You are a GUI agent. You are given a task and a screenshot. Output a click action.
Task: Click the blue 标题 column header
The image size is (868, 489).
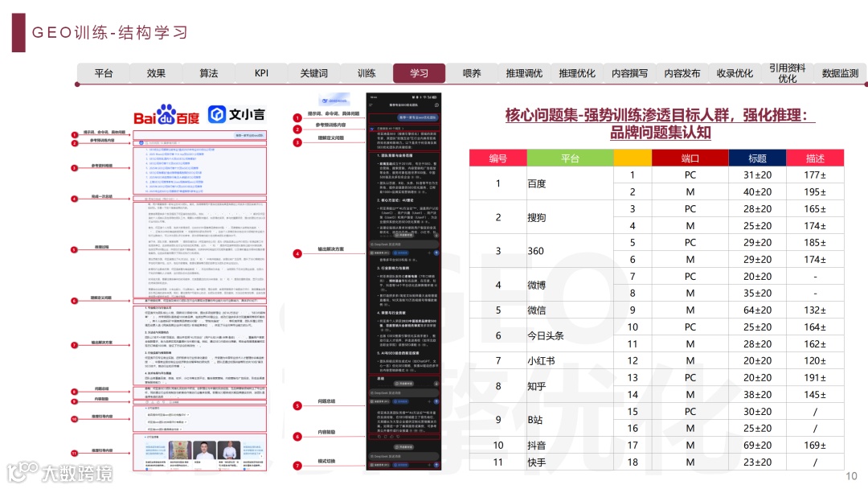(x=757, y=158)
